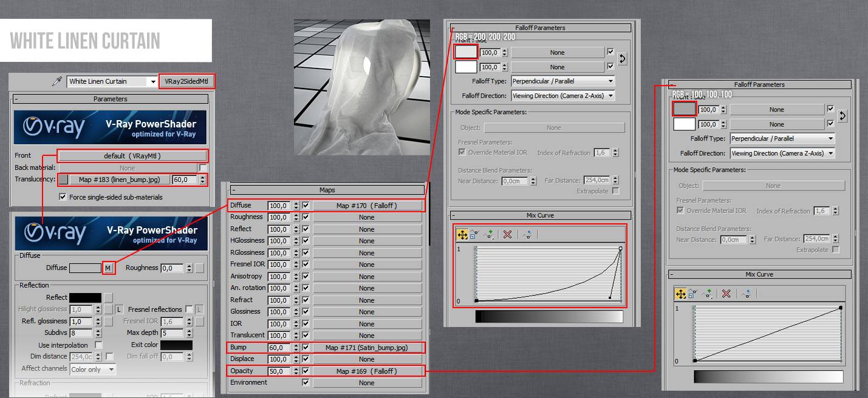
Task: Select Move tool in right Mix Curve
Action: click(680, 294)
